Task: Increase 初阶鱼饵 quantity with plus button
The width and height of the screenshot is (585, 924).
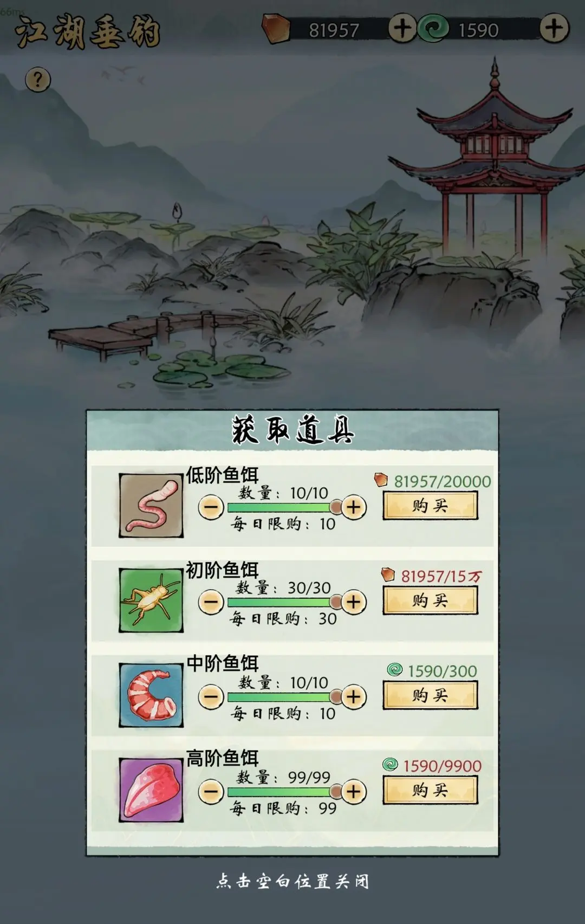Action: pyautogui.click(x=354, y=602)
